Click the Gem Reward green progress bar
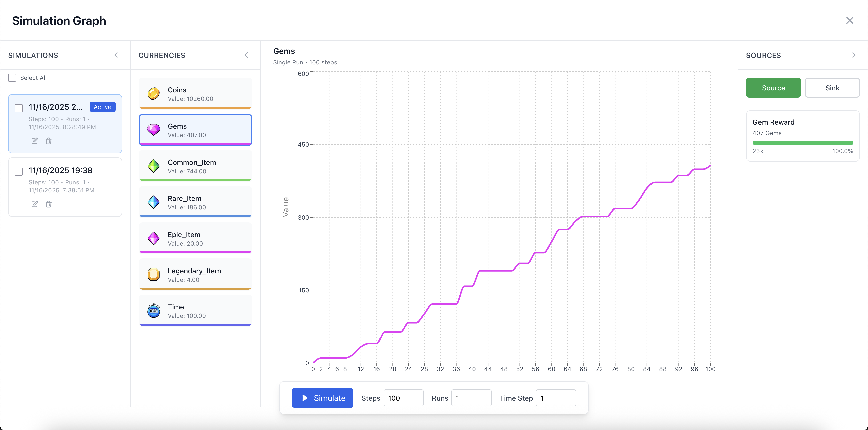Screen dimensions: 868x430 tap(803, 143)
